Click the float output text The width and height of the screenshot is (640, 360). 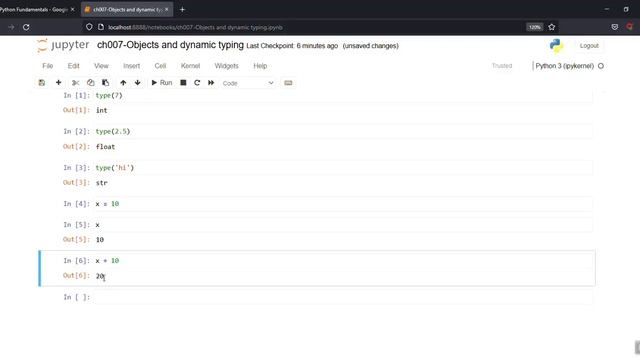pyautogui.click(x=105, y=147)
